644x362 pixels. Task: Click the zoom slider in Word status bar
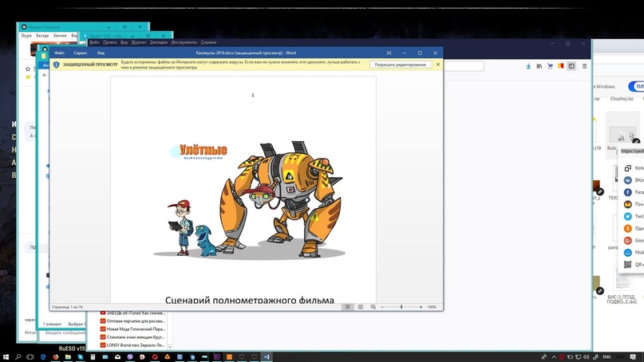(401, 307)
